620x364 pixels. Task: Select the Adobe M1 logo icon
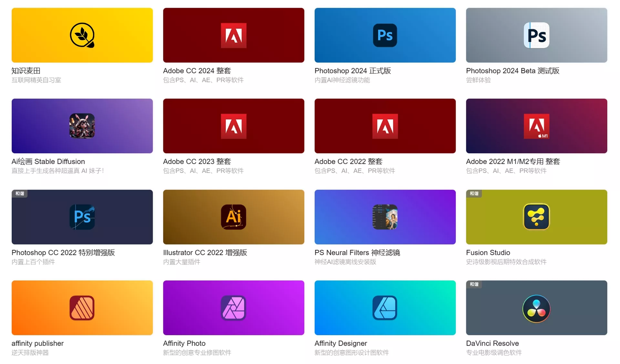click(x=536, y=126)
